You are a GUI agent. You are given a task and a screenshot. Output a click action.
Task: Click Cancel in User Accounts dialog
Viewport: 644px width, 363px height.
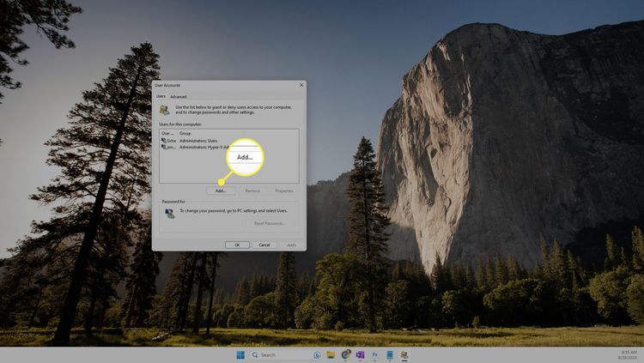point(264,245)
